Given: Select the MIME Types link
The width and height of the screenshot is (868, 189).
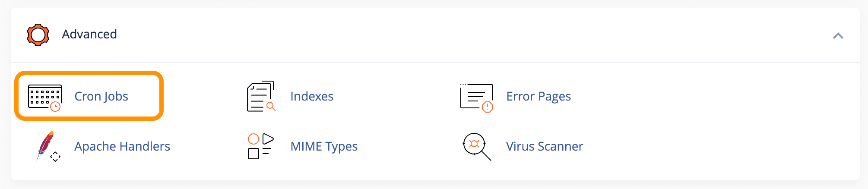Looking at the screenshot, I should tap(324, 146).
